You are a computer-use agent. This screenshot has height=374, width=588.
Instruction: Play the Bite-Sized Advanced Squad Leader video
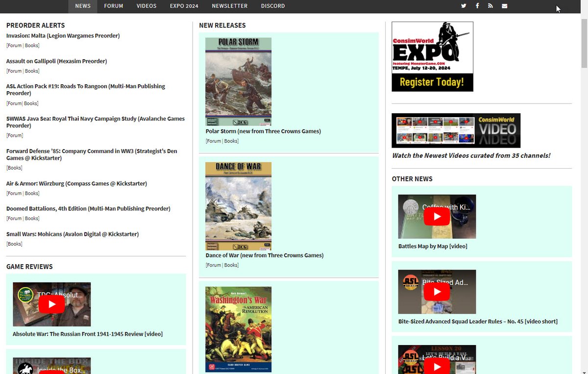(x=437, y=292)
